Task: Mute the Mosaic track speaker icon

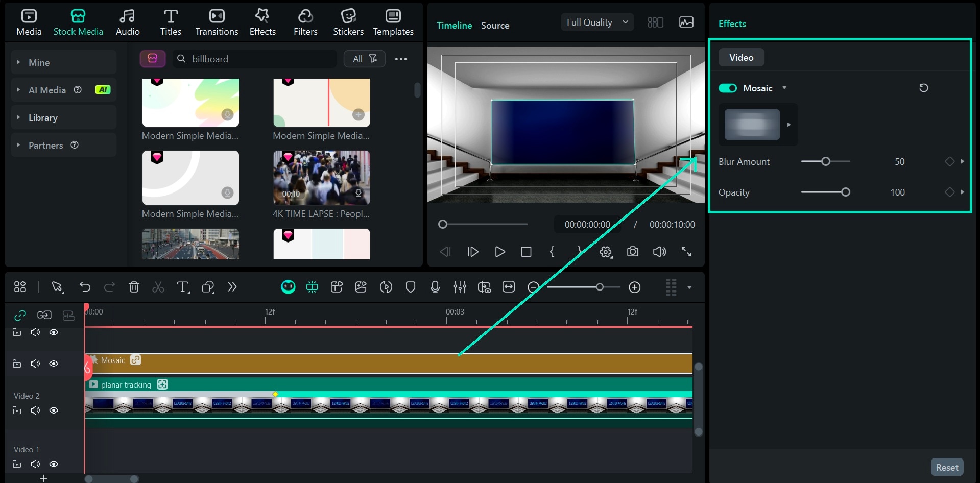Action: 35,364
